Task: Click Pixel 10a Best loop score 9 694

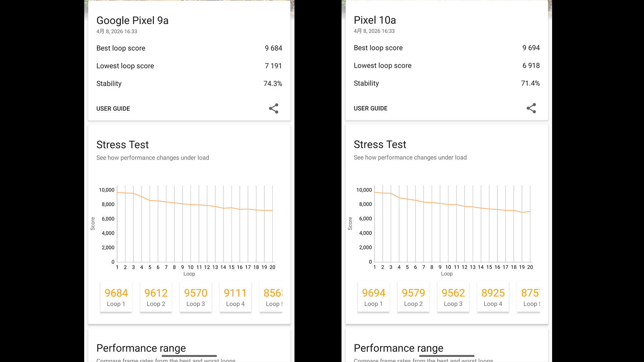Action: [x=531, y=48]
